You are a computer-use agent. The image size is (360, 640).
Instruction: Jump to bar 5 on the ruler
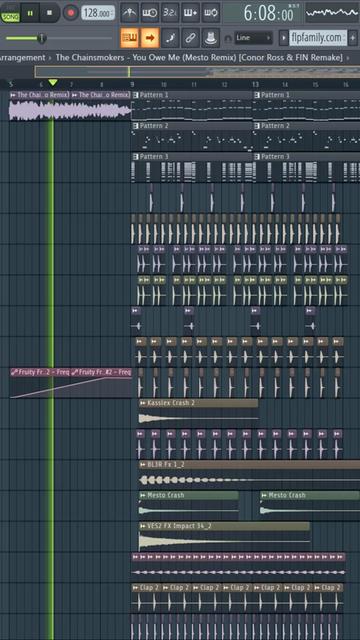click(x=11, y=84)
